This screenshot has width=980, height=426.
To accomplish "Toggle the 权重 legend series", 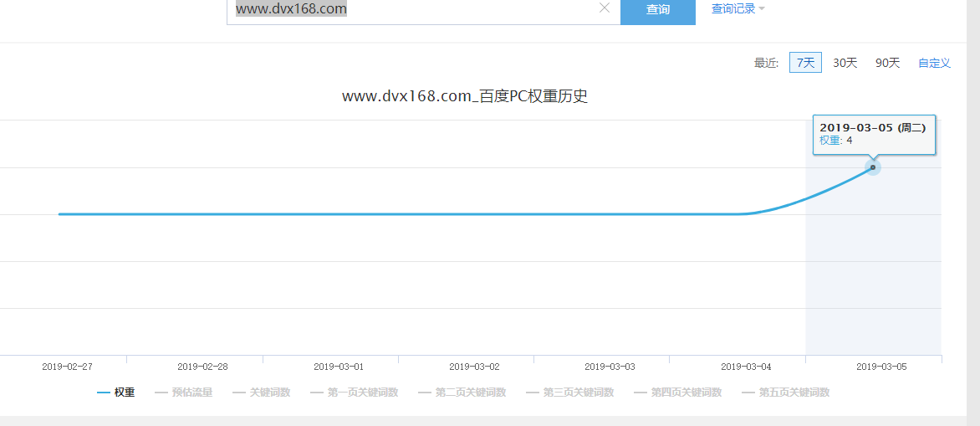I will point(116,393).
